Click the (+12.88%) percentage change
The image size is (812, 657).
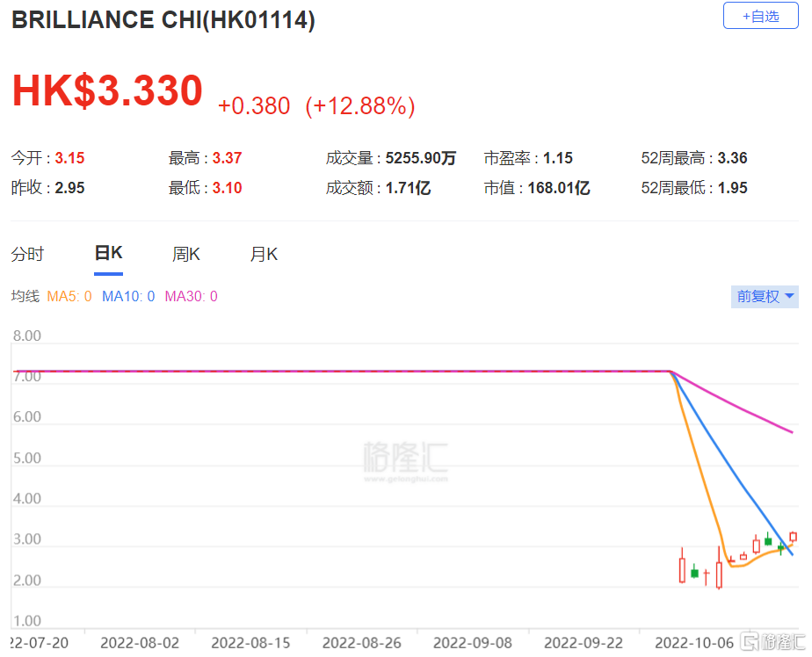360,106
